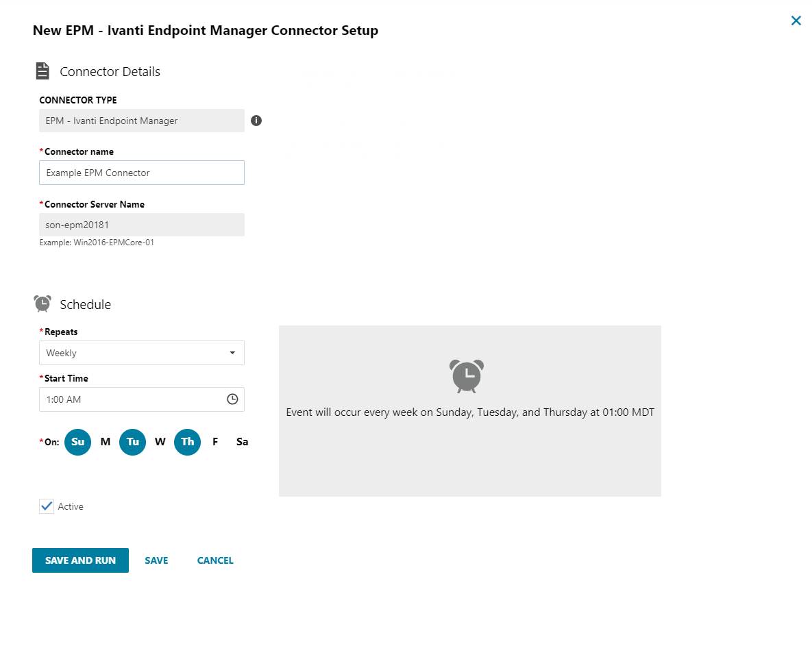This screenshot has height=657, width=812.
Task: Click the Connector Details document icon
Action: [x=42, y=70]
